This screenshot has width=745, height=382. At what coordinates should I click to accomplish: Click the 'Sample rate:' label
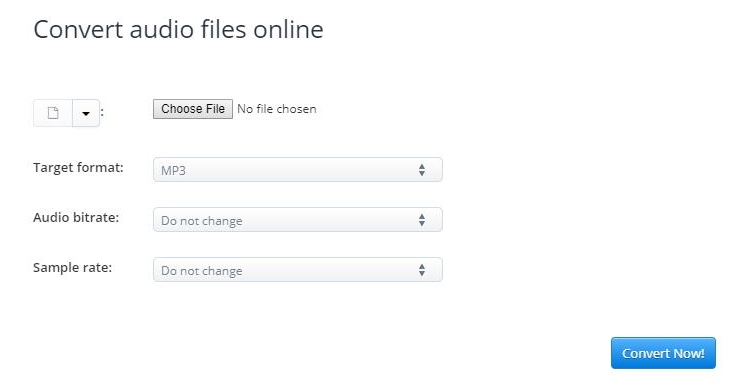(x=73, y=267)
